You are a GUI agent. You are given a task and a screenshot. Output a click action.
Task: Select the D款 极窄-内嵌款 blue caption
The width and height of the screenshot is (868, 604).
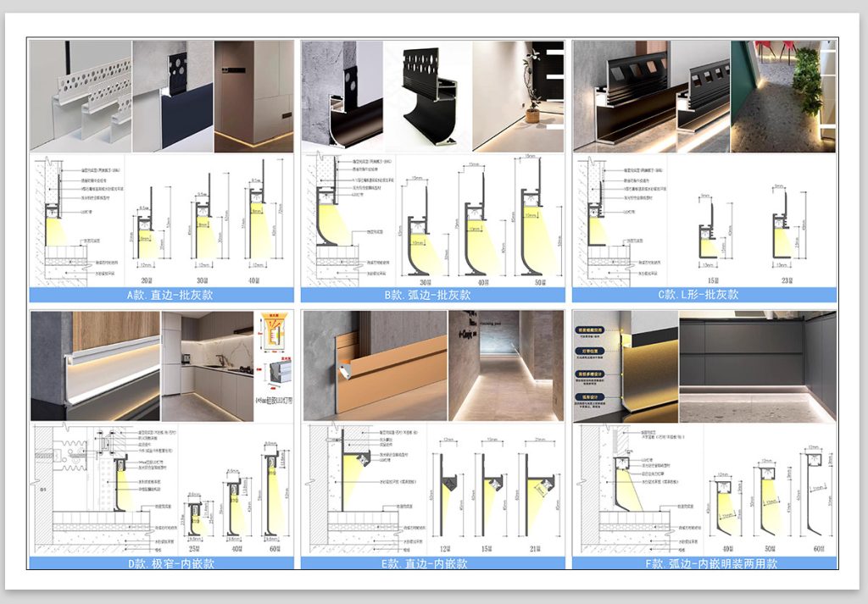[161, 563]
